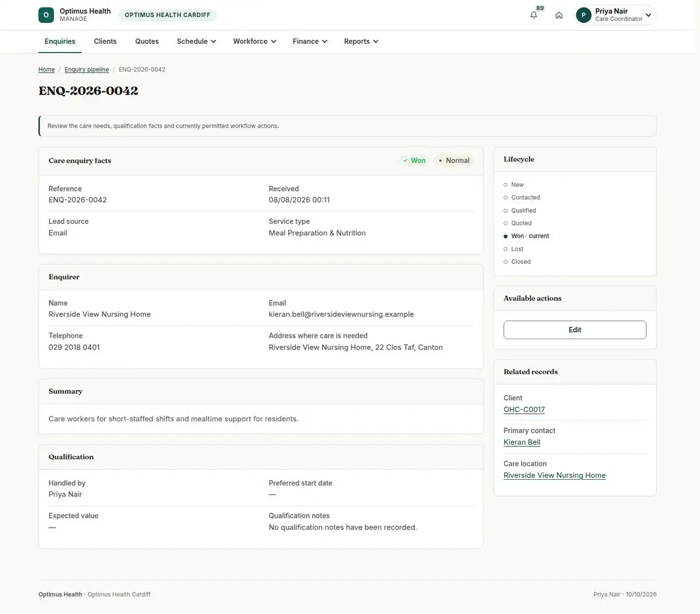Viewport: 700px width, 614px height.
Task: Select the Quoted lifecycle stage
Action: (518, 224)
